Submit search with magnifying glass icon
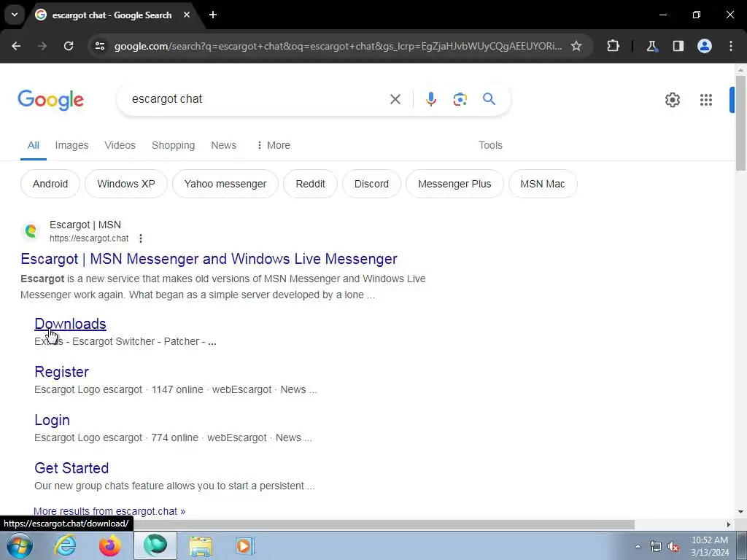 (489, 99)
